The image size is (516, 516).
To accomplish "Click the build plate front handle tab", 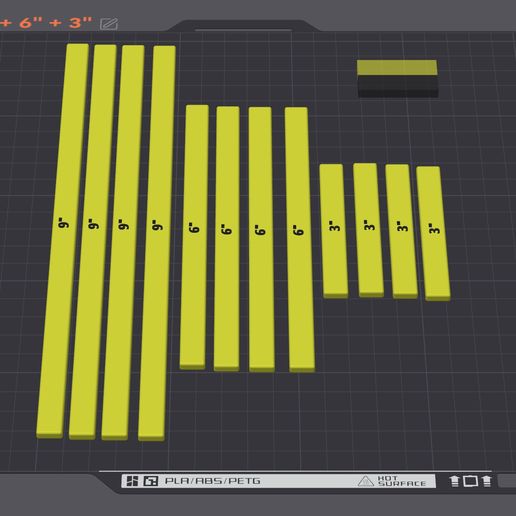I will (244, 26).
